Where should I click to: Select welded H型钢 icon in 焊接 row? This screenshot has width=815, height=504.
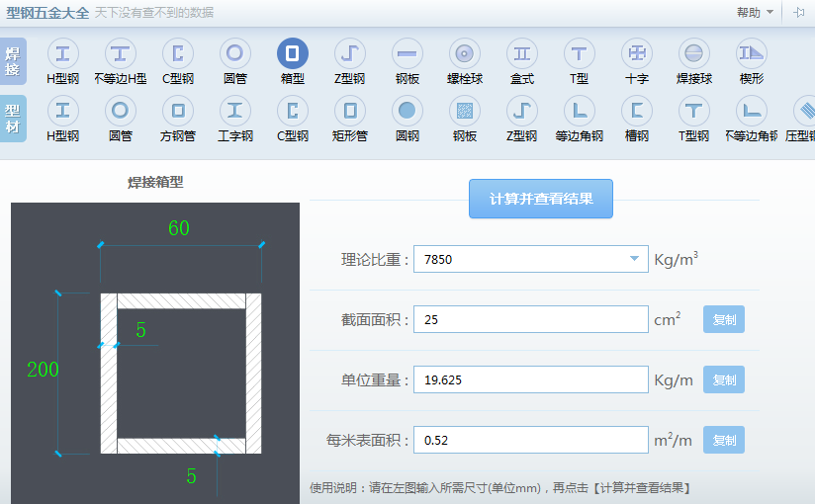point(63,53)
